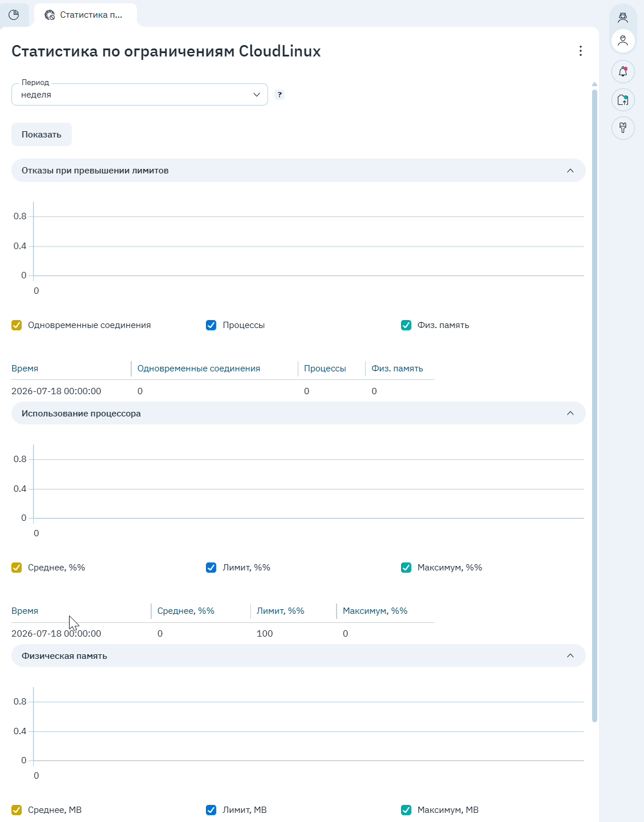Open notifications bell icon
Image resolution: width=644 pixels, height=822 pixels.
click(623, 71)
